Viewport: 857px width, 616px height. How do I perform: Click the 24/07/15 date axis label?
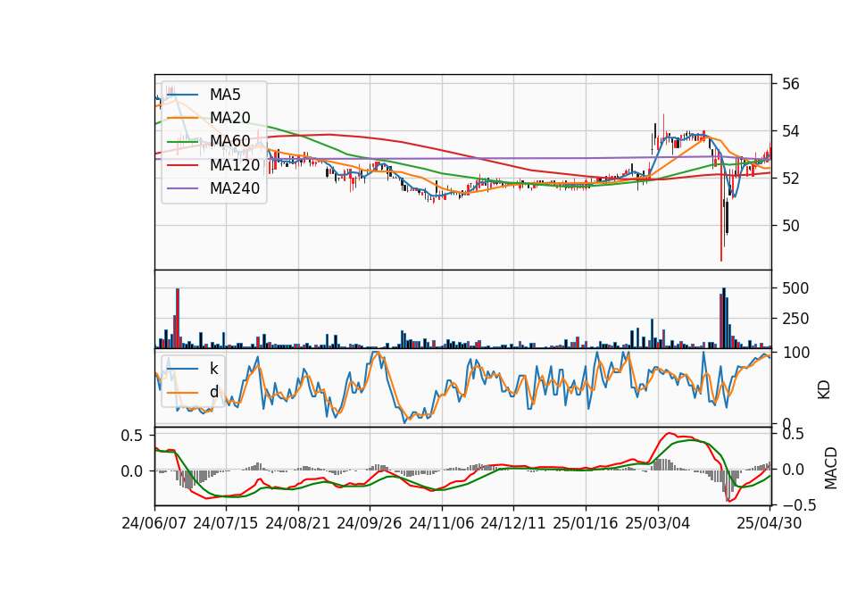click(225, 523)
